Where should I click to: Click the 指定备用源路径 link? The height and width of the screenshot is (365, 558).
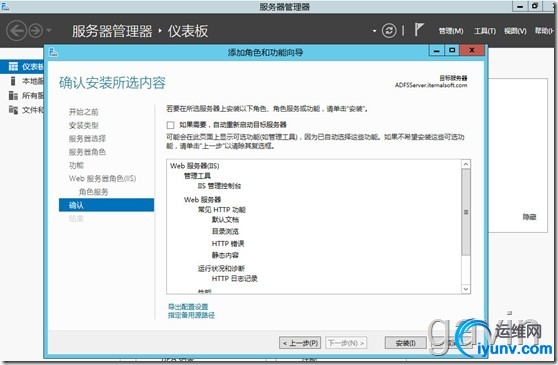click(191, 315)
